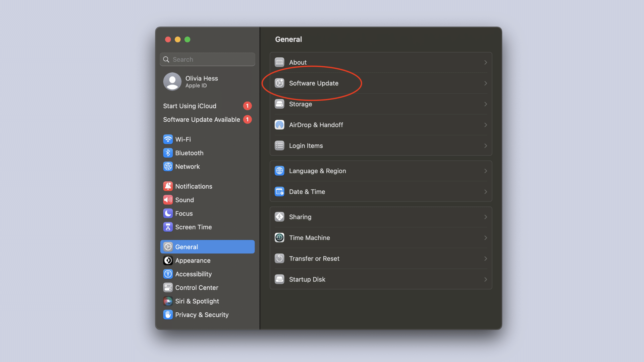Open Privacy & Security via the hand icon
This screenshot has width=644, height=362.
tap(168, 314)
